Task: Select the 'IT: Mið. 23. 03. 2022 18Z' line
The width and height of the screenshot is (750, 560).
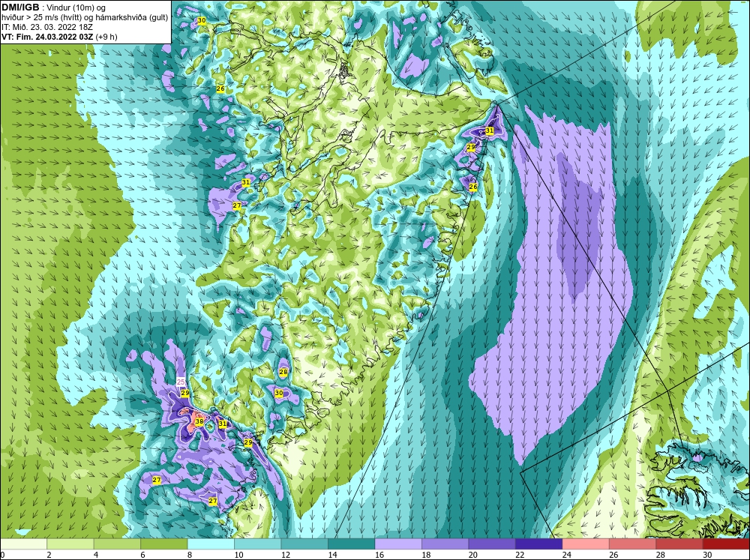Action: 47,27
